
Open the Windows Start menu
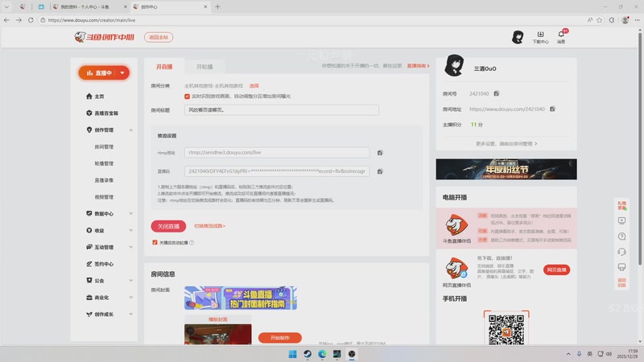(x=292, y=354)
